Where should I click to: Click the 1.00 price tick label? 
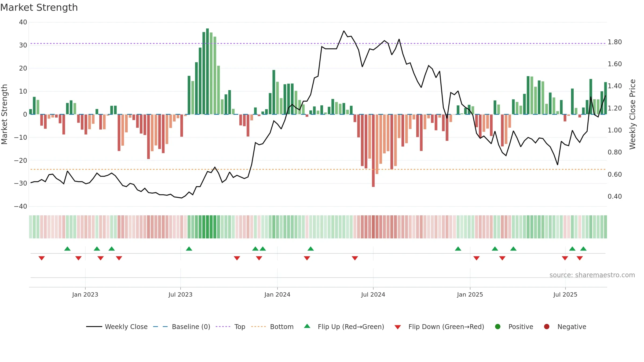pos(615,130)
